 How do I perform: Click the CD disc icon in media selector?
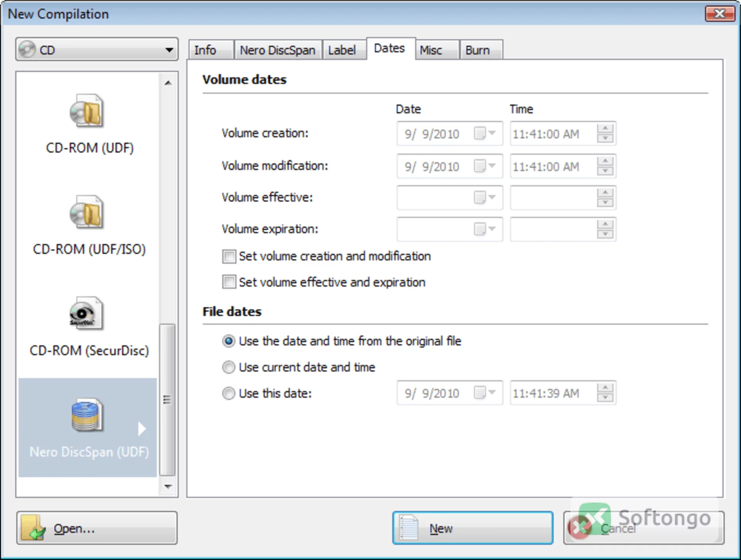27,49
